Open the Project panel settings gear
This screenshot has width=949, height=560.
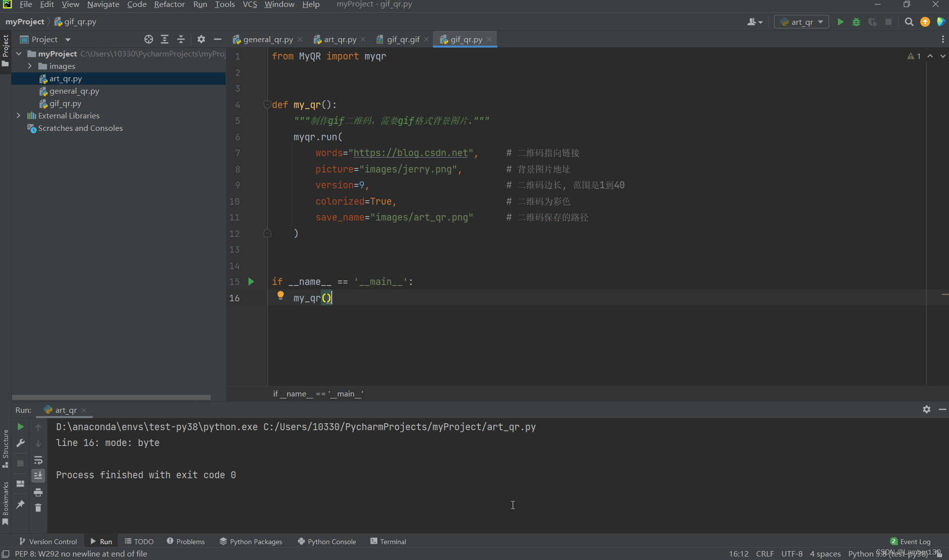tap(201, 39)
